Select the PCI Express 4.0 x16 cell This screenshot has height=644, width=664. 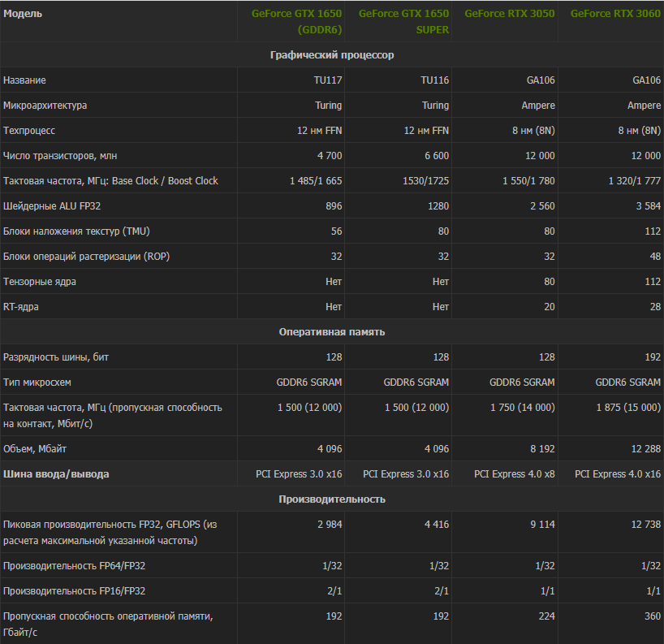click(x=618, y=474)
